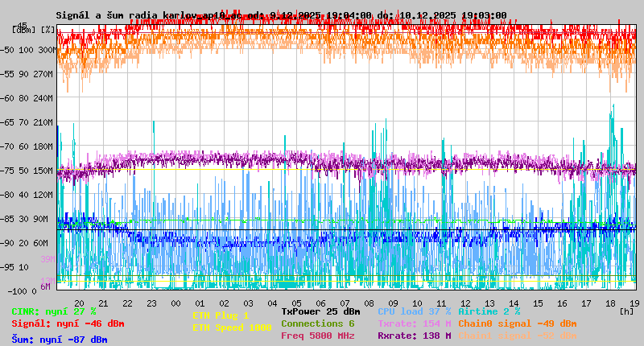Click the purple Rxrate 138 M label
The height and width of the screenshot is (346, 644).
(x=415, y=336)
